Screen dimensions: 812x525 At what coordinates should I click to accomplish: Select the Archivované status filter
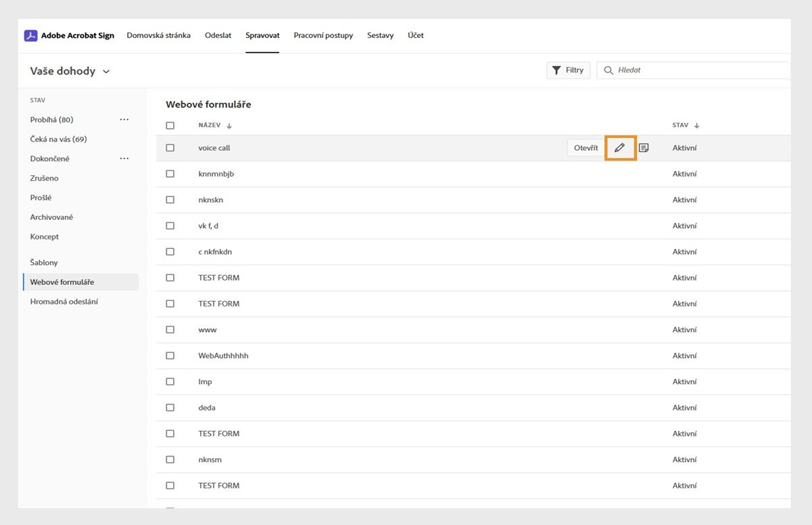51,217
